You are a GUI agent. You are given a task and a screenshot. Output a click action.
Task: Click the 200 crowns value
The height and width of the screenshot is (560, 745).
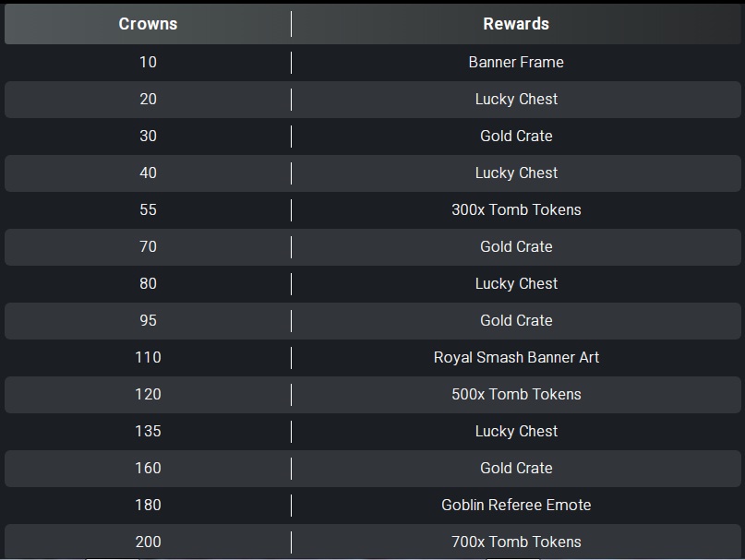[148, 542]
